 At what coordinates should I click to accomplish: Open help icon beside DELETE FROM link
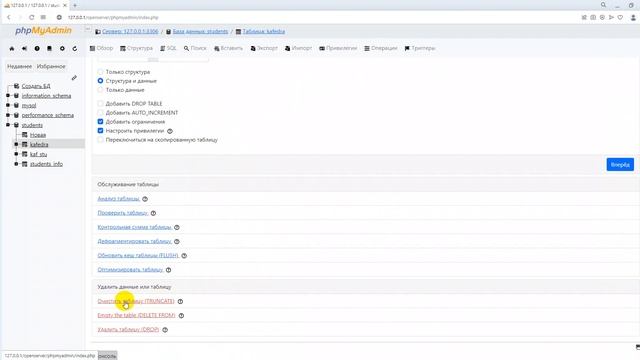(181, 316)
